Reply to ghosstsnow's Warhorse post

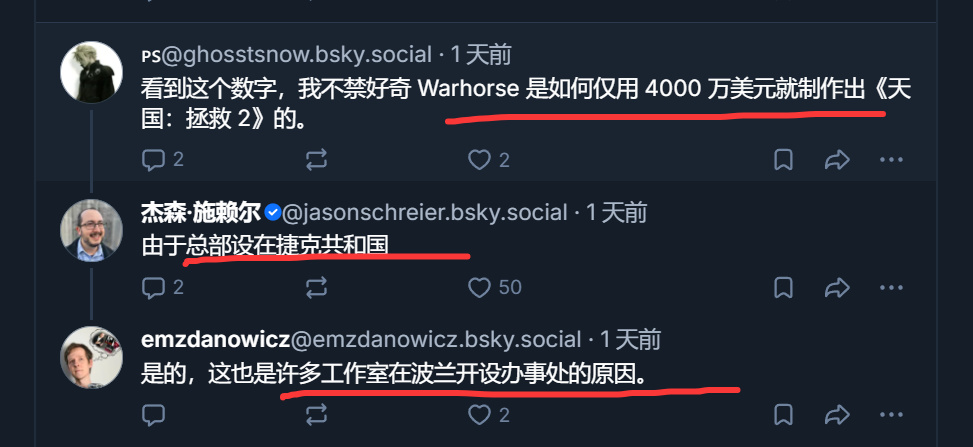(153, 160)
